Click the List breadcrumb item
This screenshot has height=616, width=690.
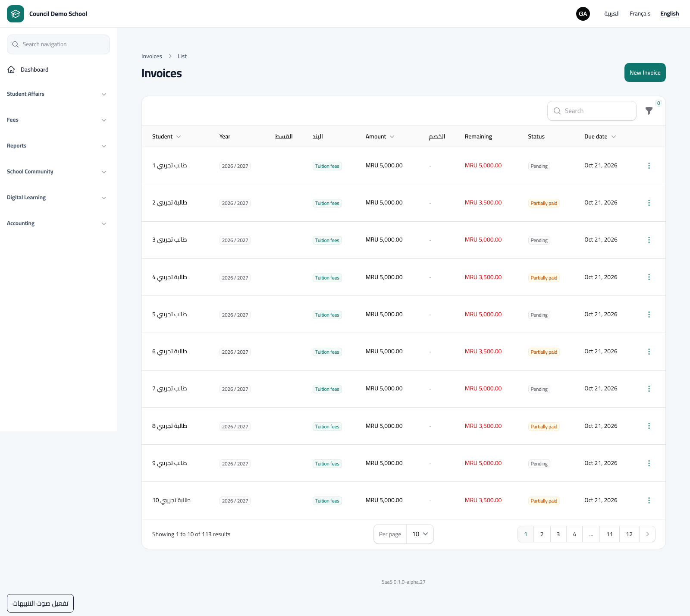pos(182,56)
